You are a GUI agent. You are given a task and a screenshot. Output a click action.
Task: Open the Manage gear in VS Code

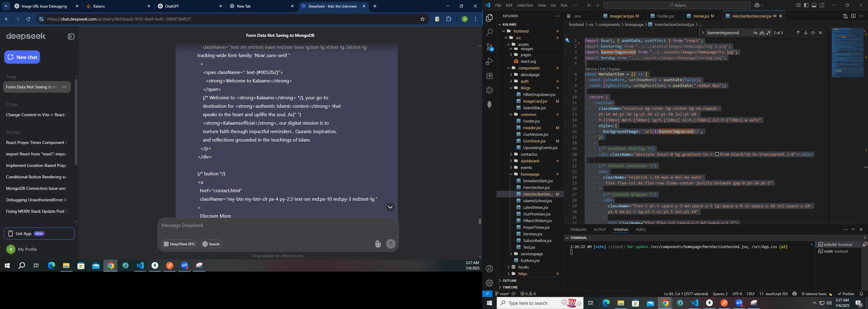489,283
